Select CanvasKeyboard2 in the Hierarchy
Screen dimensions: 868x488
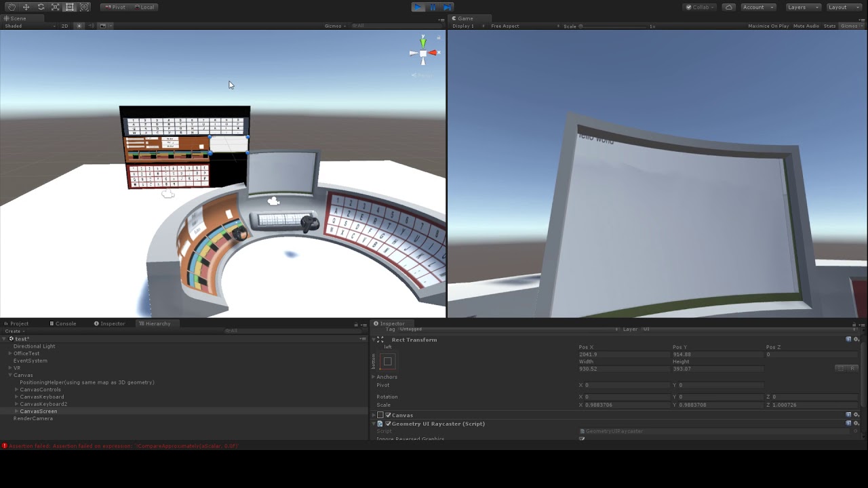point(42,403)
